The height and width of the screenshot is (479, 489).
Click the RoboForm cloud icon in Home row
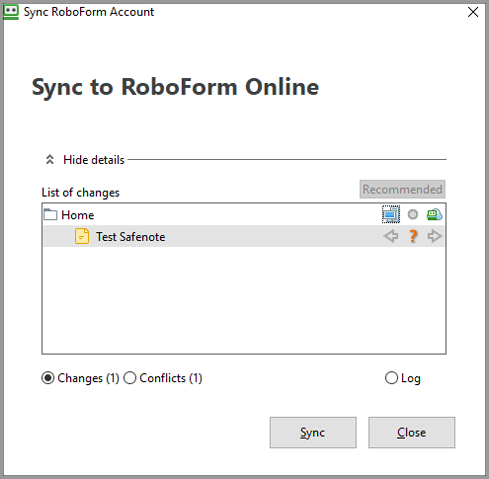click(x=435, y=214)
